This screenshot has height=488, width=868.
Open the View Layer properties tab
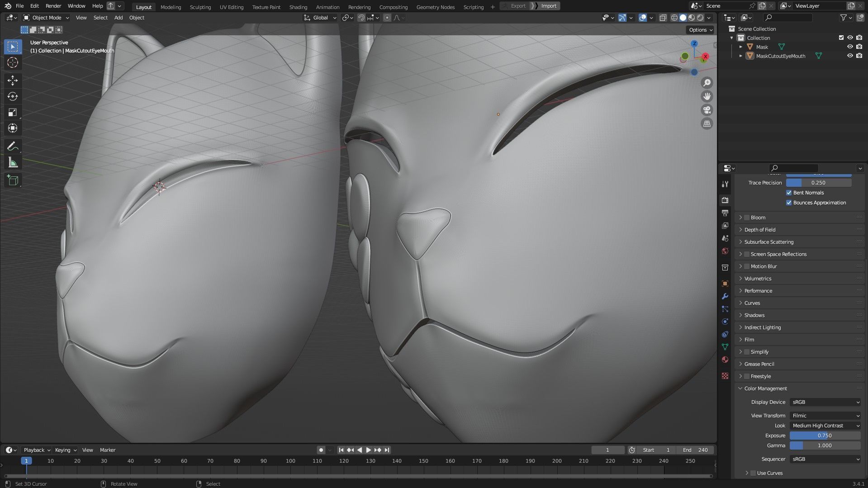point(725,225)
